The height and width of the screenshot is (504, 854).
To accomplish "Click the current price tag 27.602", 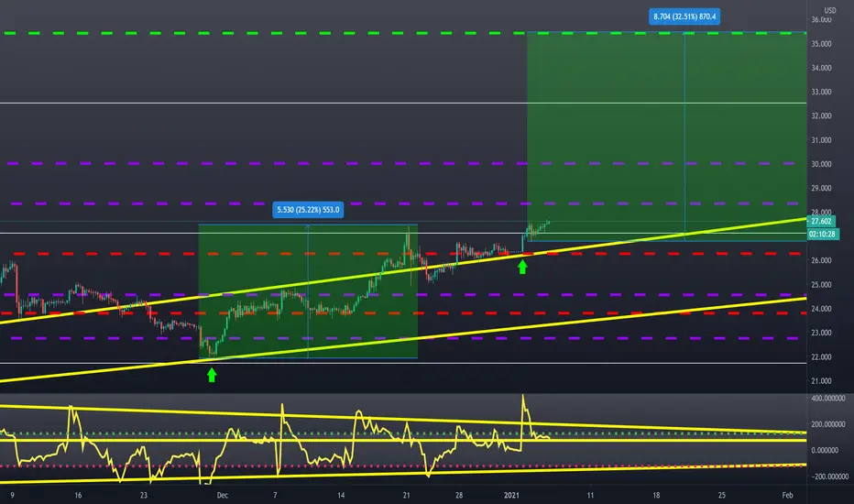I will point(821,221).
